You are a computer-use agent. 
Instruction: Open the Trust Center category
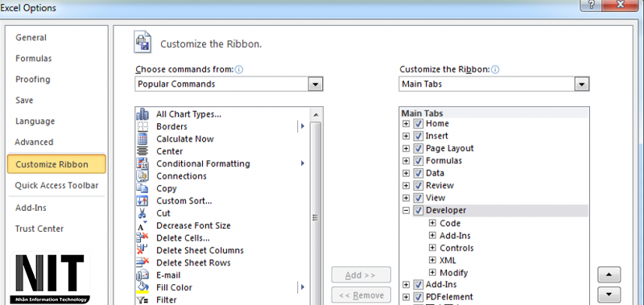tap(39, 229)
